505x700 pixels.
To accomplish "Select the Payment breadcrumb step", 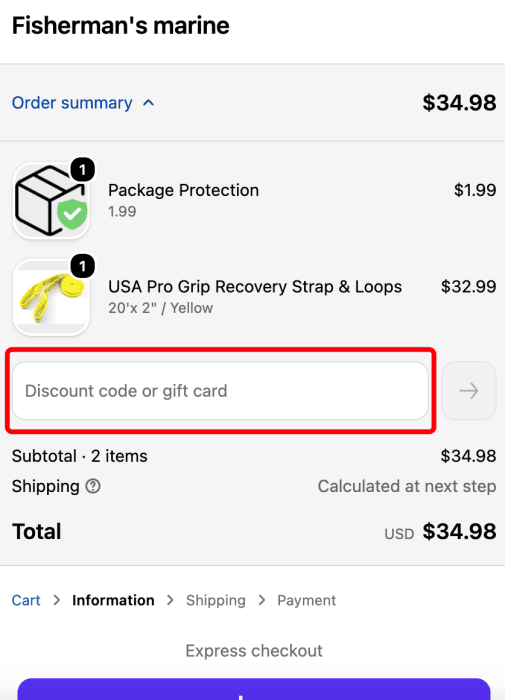I will click(306, 600).
